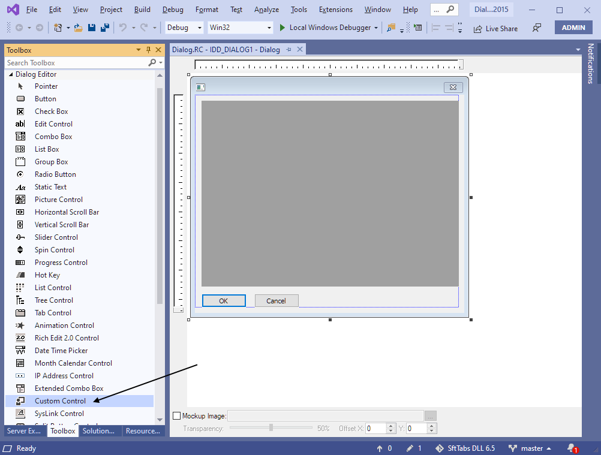Select the Pointer tool in Toolbox
This screenshot has height=455, width=601.
point(20,86)
